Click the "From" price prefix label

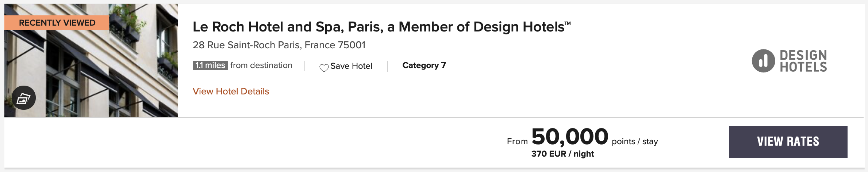pos(517,142)
